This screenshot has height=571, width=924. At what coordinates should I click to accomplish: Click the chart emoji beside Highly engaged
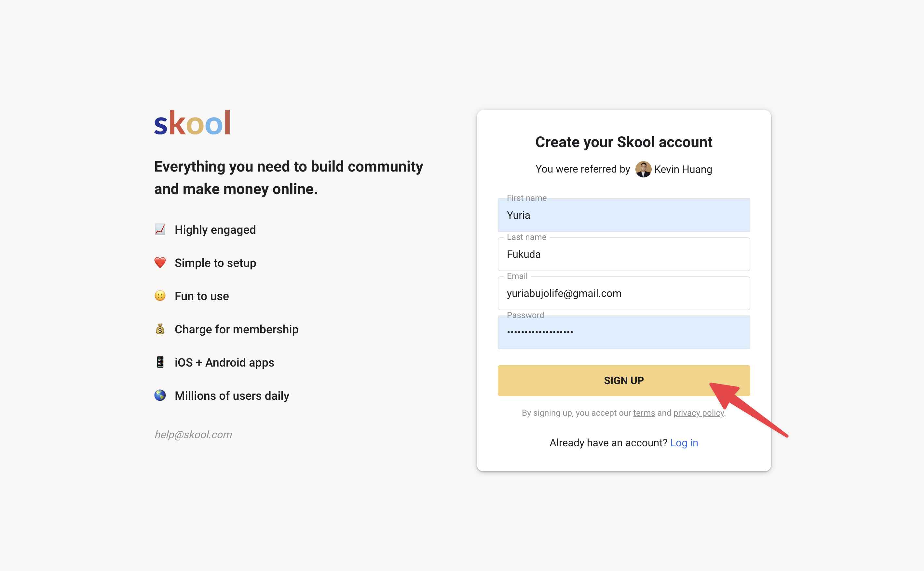[160, 229]
